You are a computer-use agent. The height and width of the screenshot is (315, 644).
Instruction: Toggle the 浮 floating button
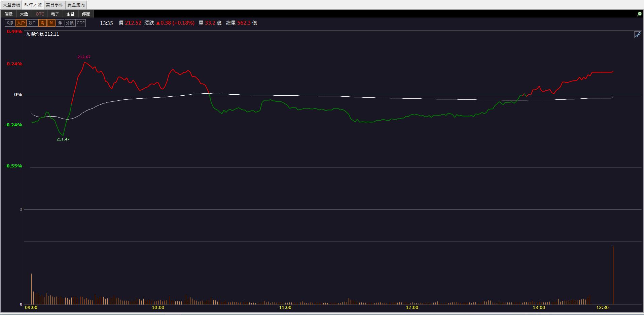[60, 23]
